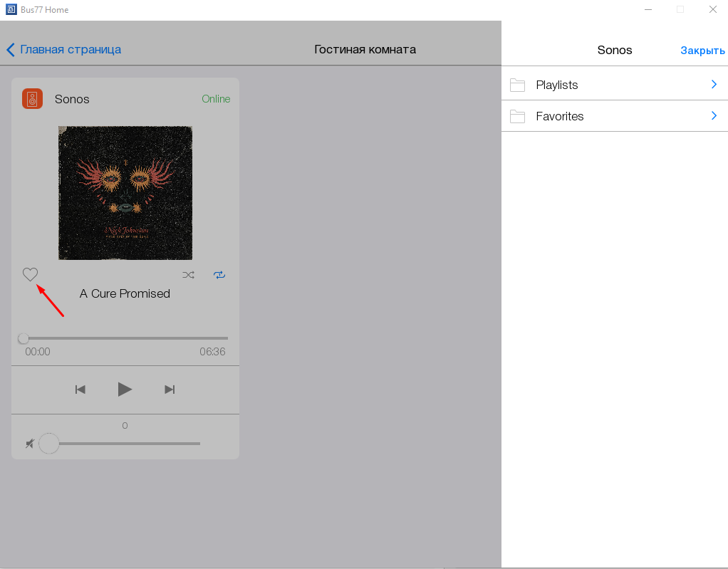
Task: Expand the Favorites chevron arrow
Action: pyautogui.click(x=714, y=116)
